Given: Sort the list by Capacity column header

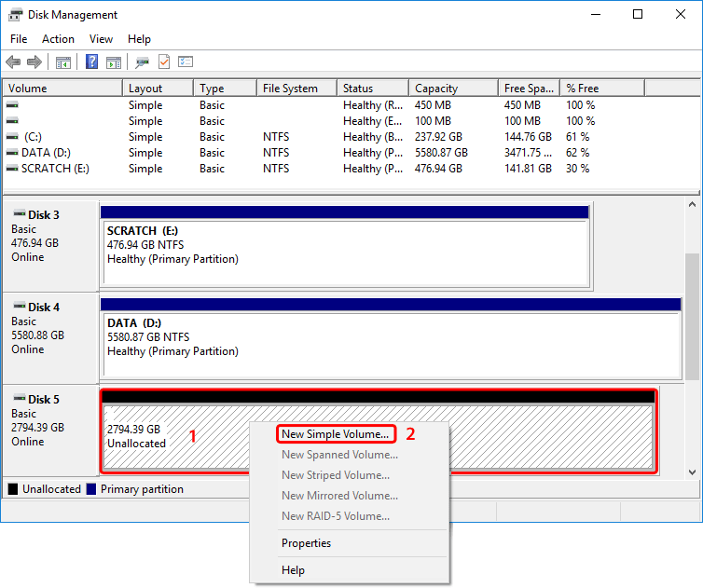Looking at the screenshot, I should point(436,89).
